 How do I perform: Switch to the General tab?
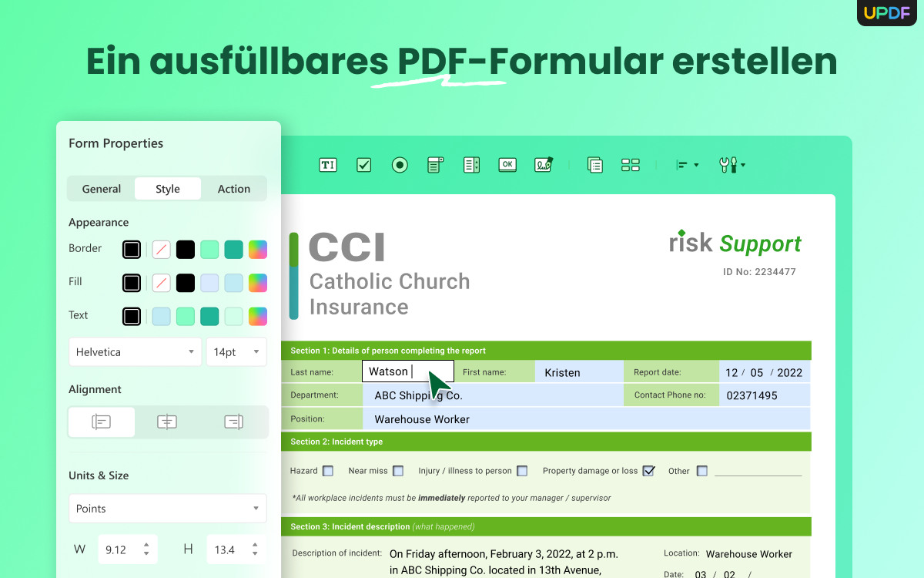point(101,188)
